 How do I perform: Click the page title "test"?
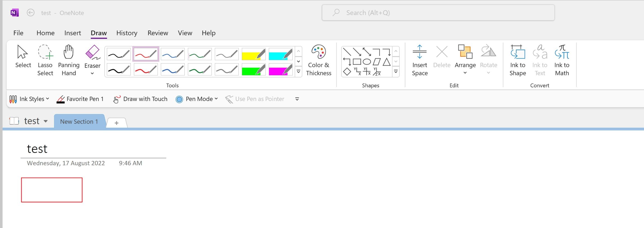click(x=37, y=149)
